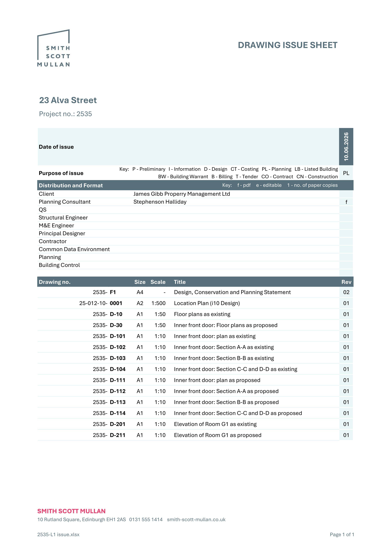Click the 'Title' column header

[180, 282]
